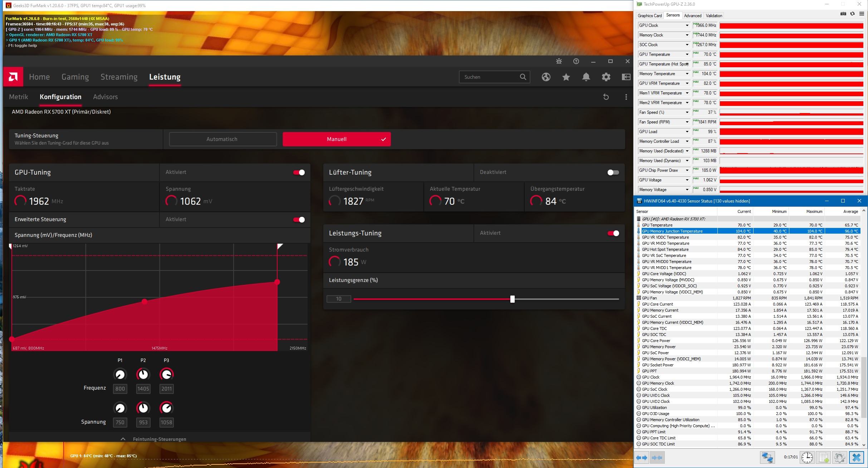Open the favorites star icon
The image size is (868, 468).
(x=566, y=77)
